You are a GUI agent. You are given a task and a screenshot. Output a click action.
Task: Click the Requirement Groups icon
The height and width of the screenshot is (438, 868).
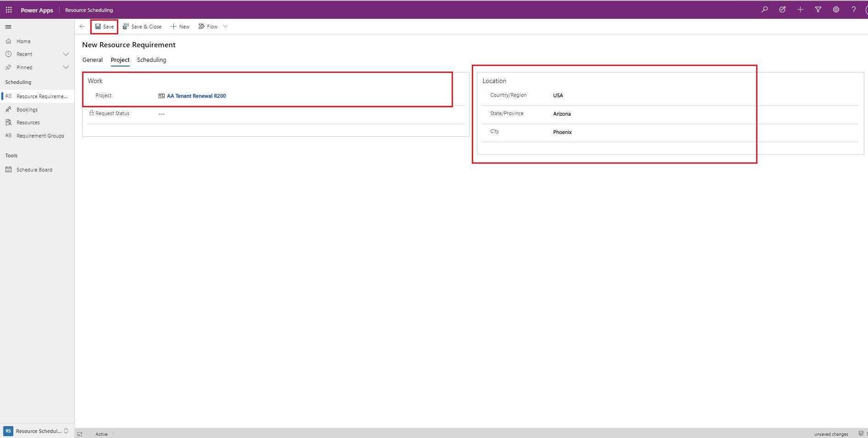coord(8,136)
